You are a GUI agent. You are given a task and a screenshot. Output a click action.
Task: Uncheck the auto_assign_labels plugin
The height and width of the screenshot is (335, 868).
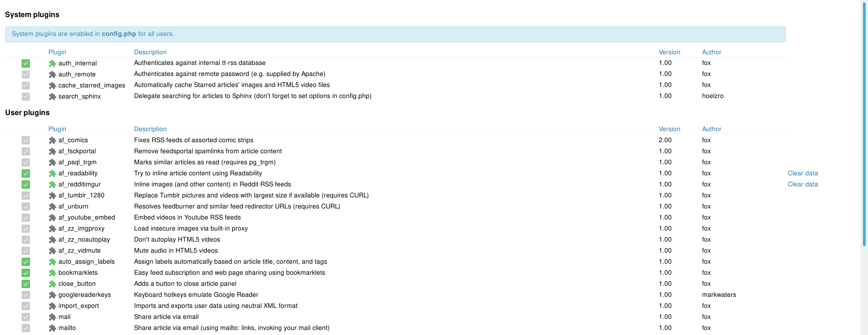pyautogui.click(x=26, y=262)
